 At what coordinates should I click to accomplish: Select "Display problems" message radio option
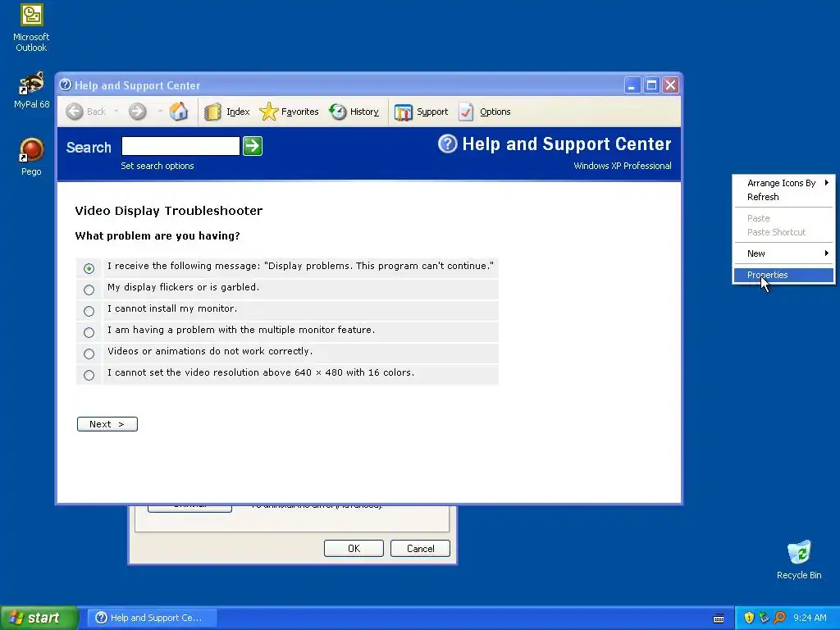coord(89,268)
